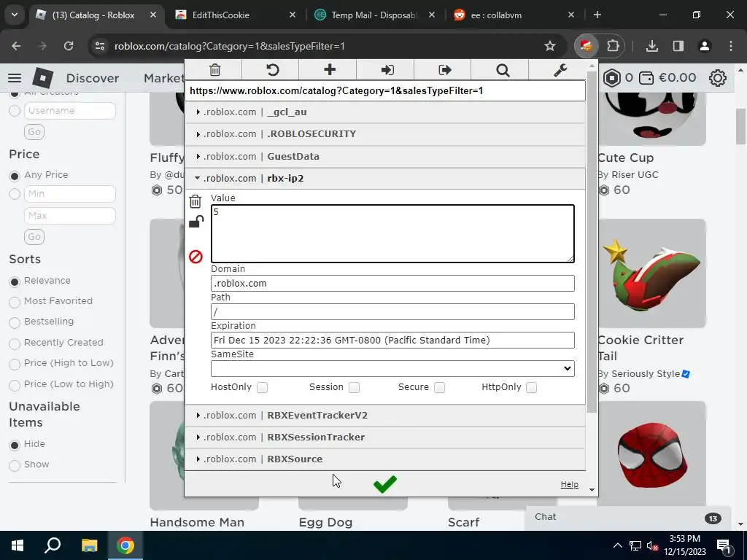Open the Seriously Style creator link
This screenshot has width=747, height=560.
646,374
